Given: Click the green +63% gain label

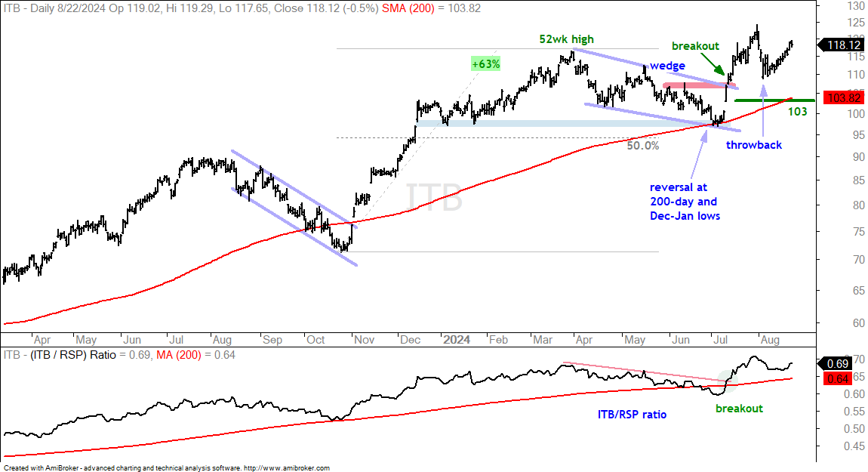Looking at the screenshot, I should tap(485, 63).
